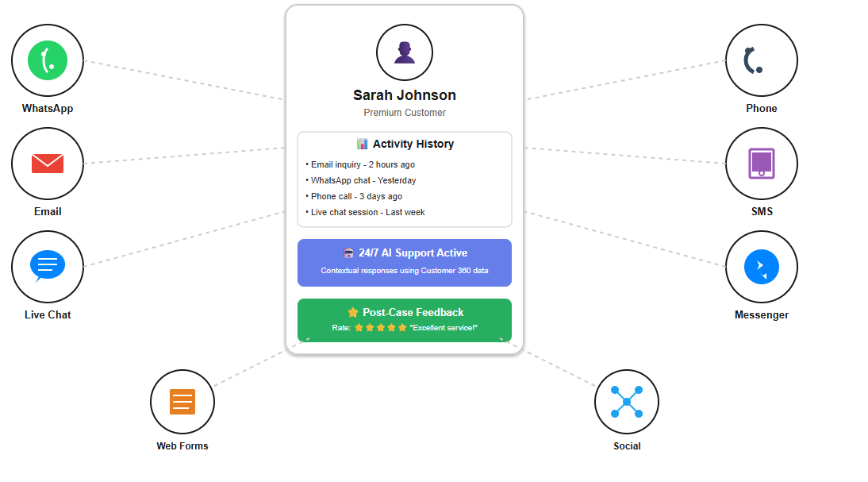Click the Activity History chart icon
Viewport: 868px width, 482px height.
362,145
